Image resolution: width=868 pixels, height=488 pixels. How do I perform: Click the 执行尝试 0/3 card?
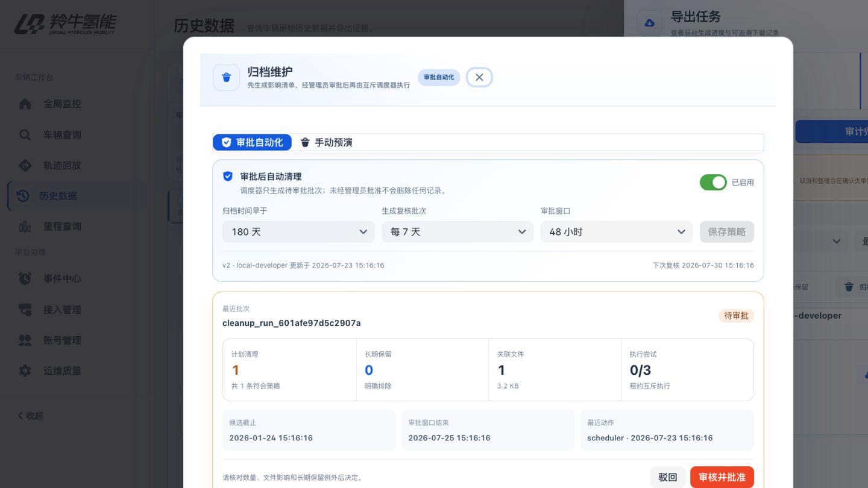pyautogui.click(x=687, y=370)
